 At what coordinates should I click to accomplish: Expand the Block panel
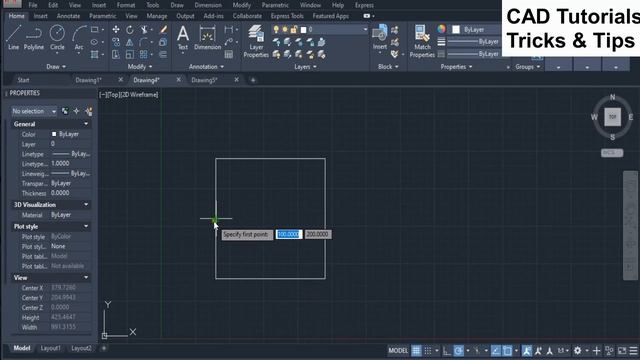coord(388,67)
